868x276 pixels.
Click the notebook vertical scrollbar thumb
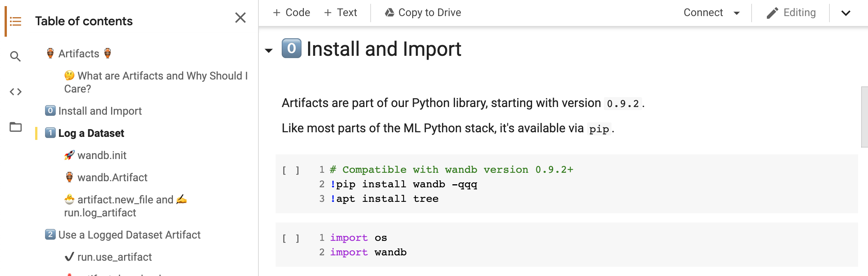coord(865,117)
